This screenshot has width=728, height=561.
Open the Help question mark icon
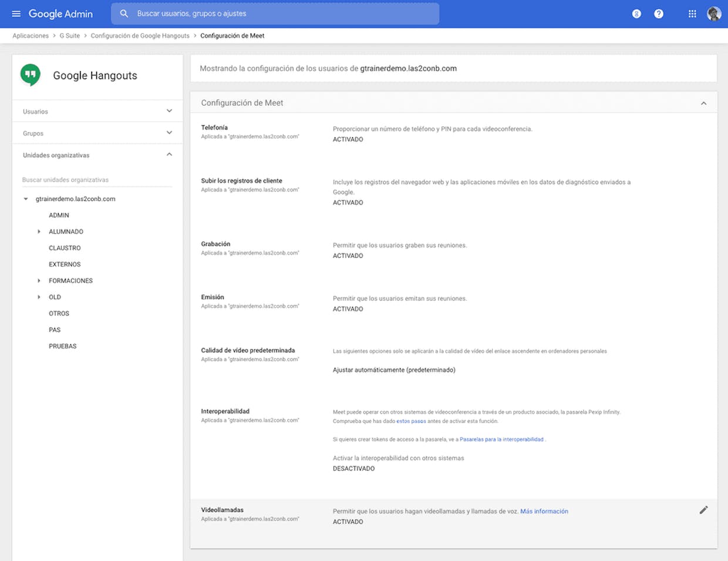pos(659,14)
